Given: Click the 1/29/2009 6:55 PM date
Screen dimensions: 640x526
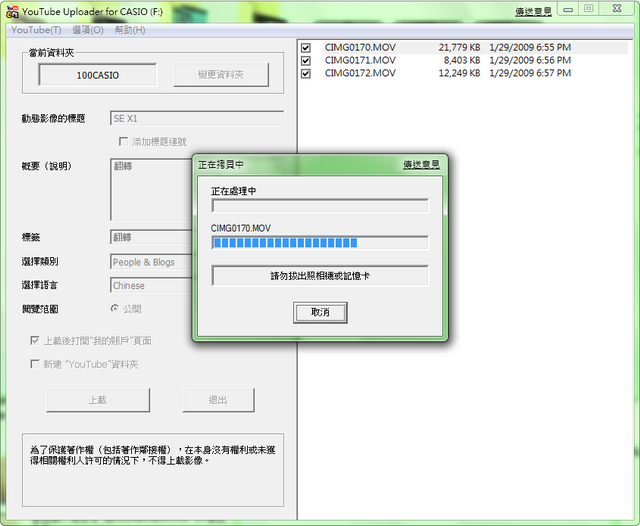Looking at the screenshot, I should tap(530, 48).
